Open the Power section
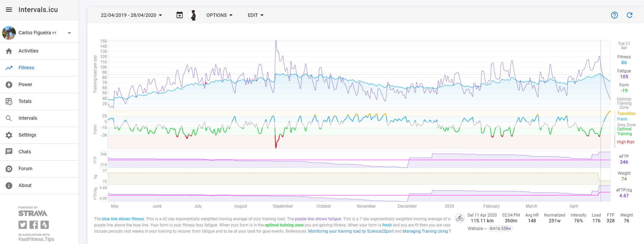 coord(39,84)
